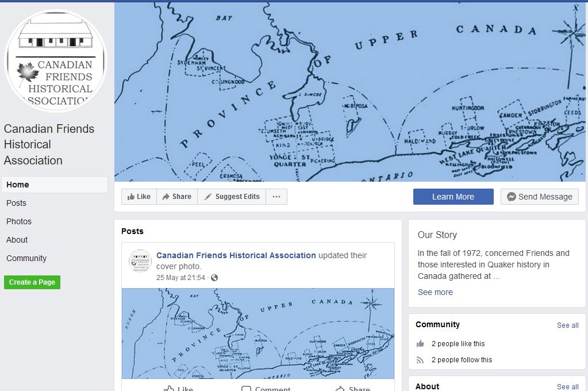This screenshot has width=588, height=391.
Task: Click the pencil Suggest Edits button
Action: point(232,197)
